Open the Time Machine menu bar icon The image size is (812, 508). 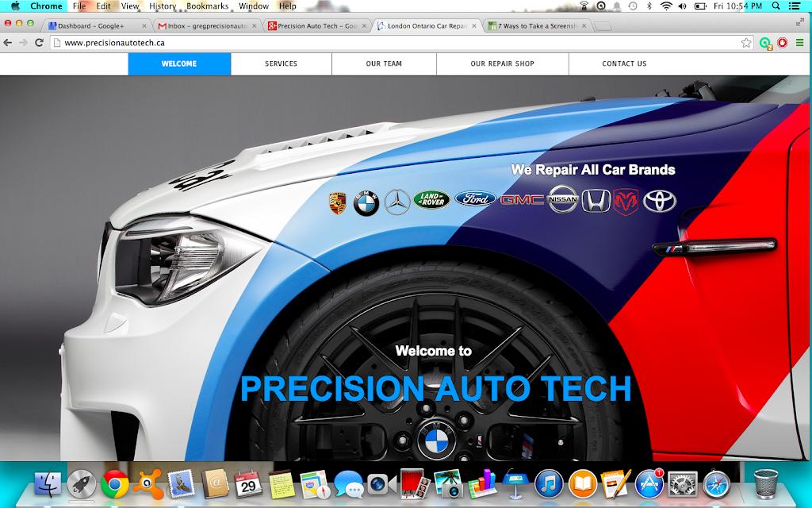[633, 6]
